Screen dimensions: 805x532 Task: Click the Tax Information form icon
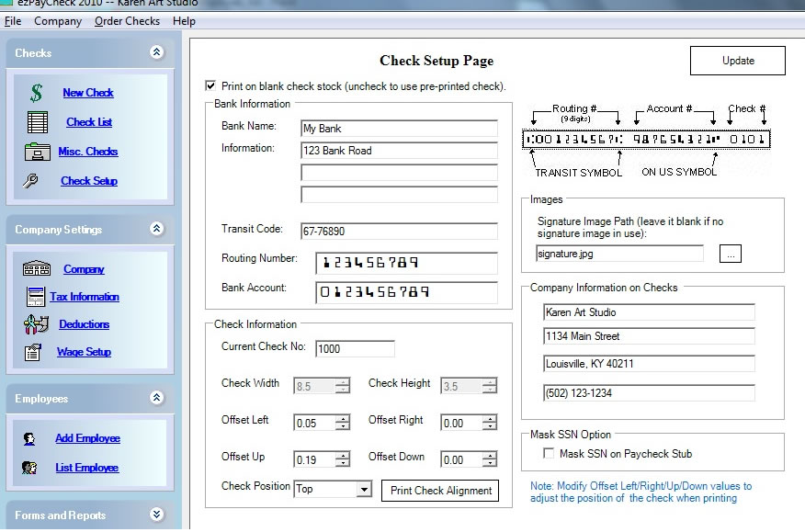click(x=36, y=297)
